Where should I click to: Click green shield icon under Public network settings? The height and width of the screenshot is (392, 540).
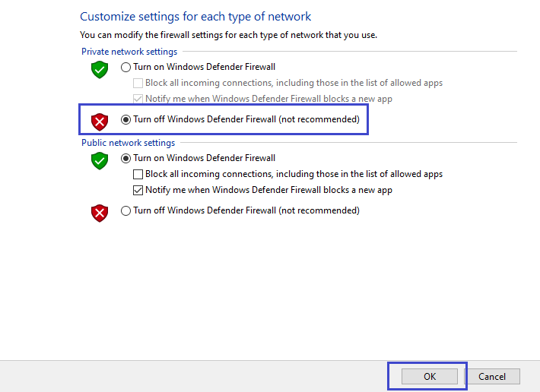coord(100,161)
